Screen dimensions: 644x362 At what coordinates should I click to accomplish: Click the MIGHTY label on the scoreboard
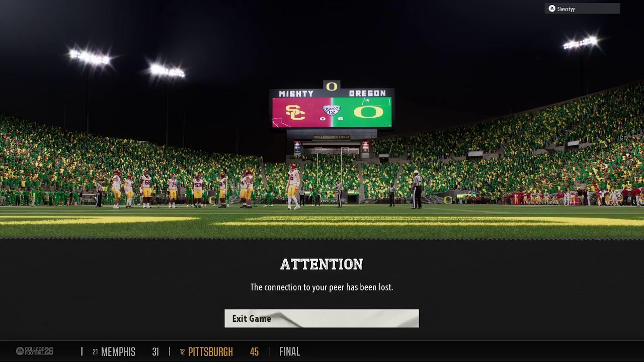(x=296, y=94)
